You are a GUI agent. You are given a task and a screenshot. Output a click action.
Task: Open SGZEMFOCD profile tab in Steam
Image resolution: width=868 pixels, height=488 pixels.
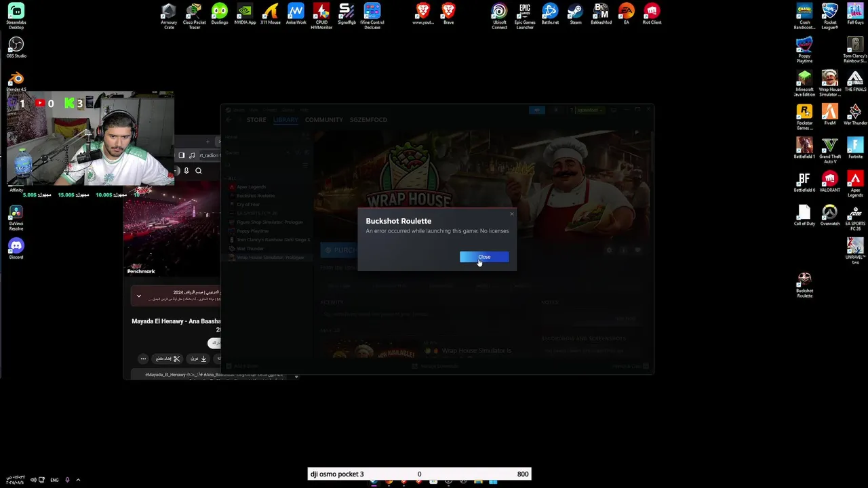368,120
